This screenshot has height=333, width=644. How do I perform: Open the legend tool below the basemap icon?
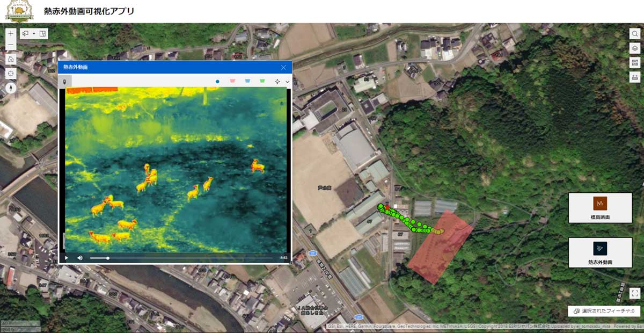[634, 77]
